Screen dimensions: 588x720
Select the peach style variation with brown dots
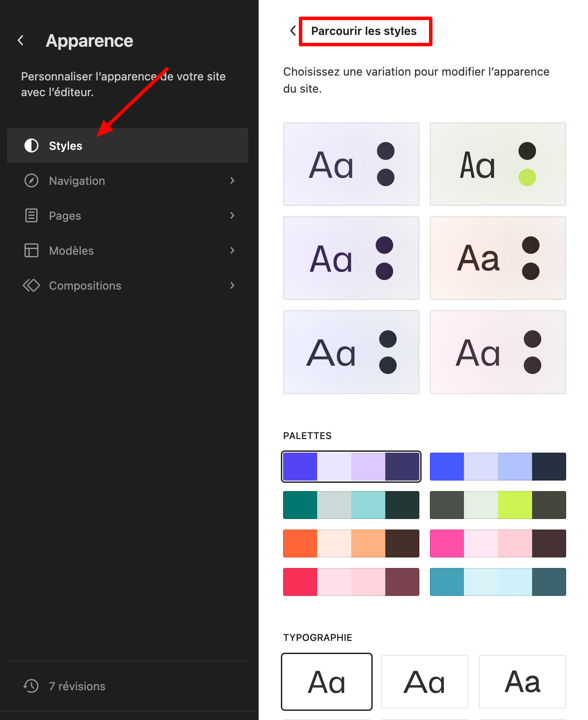click(498, 258)
